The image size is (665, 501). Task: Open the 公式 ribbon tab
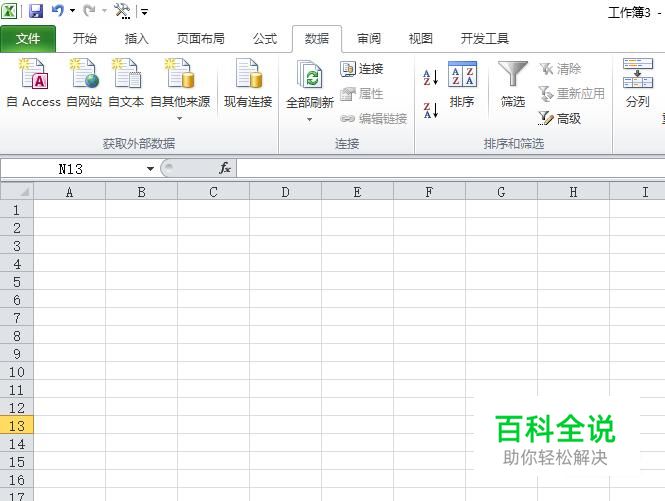tap(265, 39)
